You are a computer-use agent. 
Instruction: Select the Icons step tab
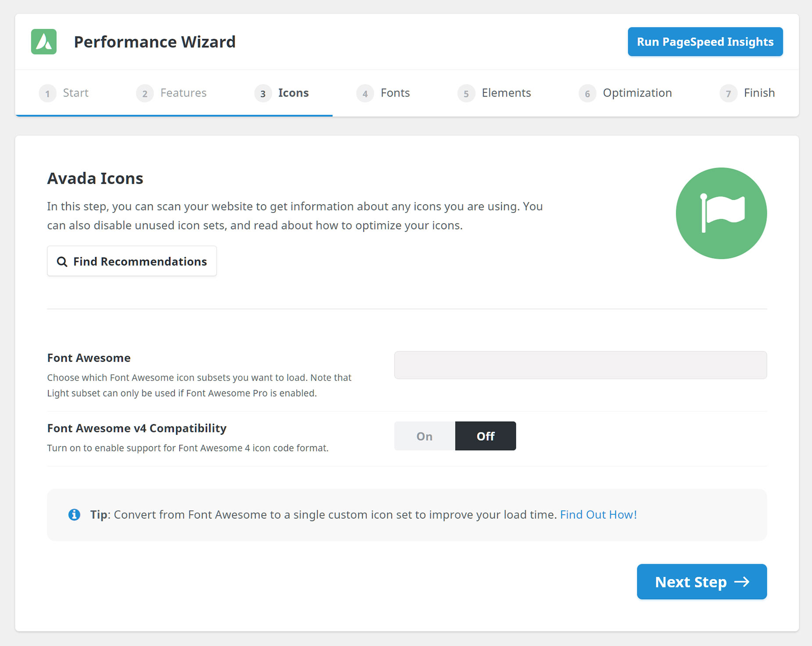click(282, 93)
